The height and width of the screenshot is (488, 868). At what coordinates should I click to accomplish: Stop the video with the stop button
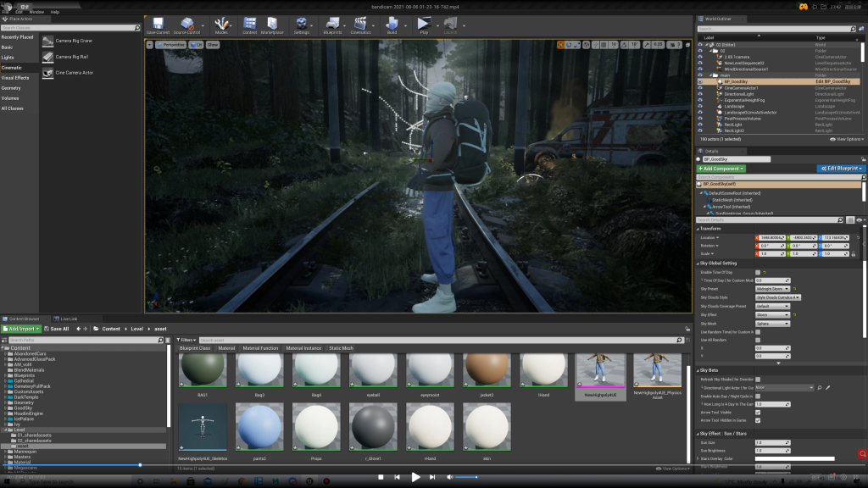click(x=381, y=477)
